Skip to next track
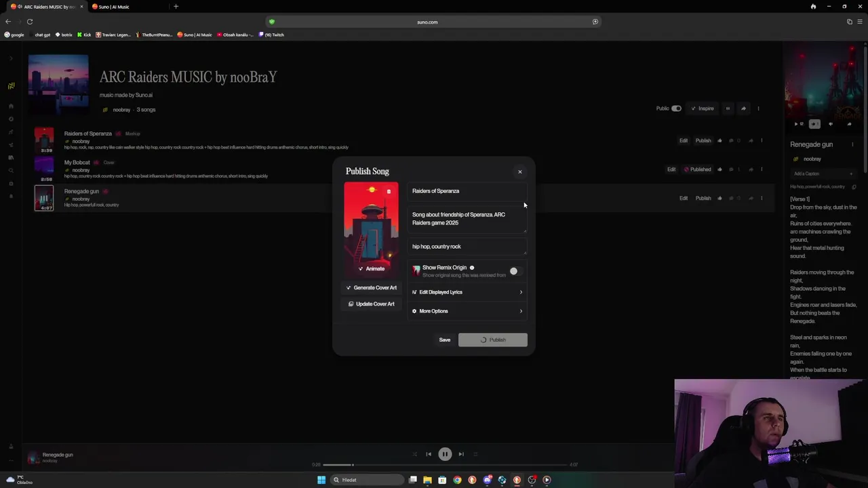The width and height of the screenshot is (868, 488). point(461,455)
